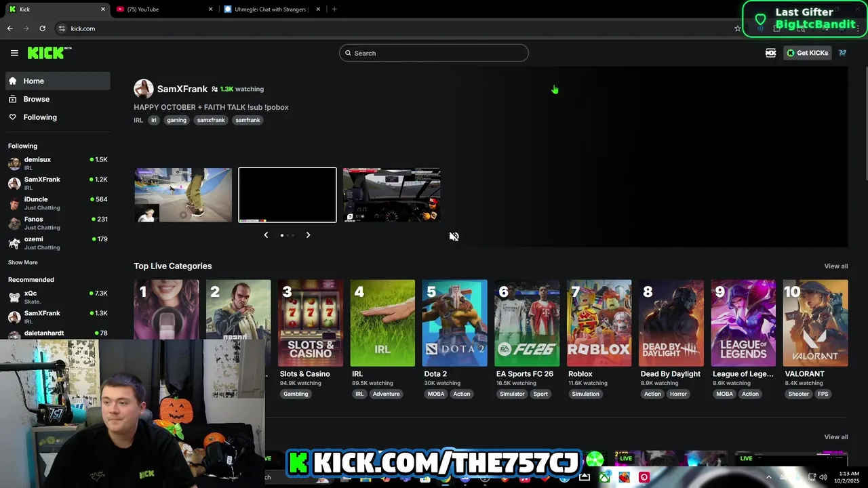View all Top Live Categories
This screenshot has width=868, height=488.
click(x=835, y=266)
